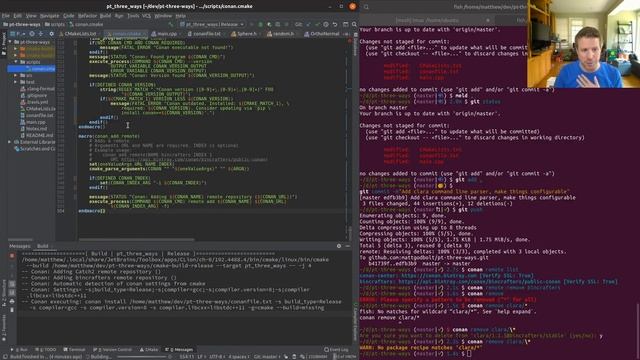Switch to the conan.cmake editor tab
The height and width of the screenshot is (360, 640).
126,34
